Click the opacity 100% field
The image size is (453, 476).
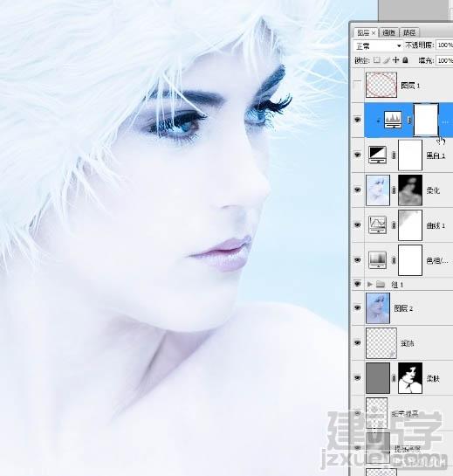click(x=444, y=45)
